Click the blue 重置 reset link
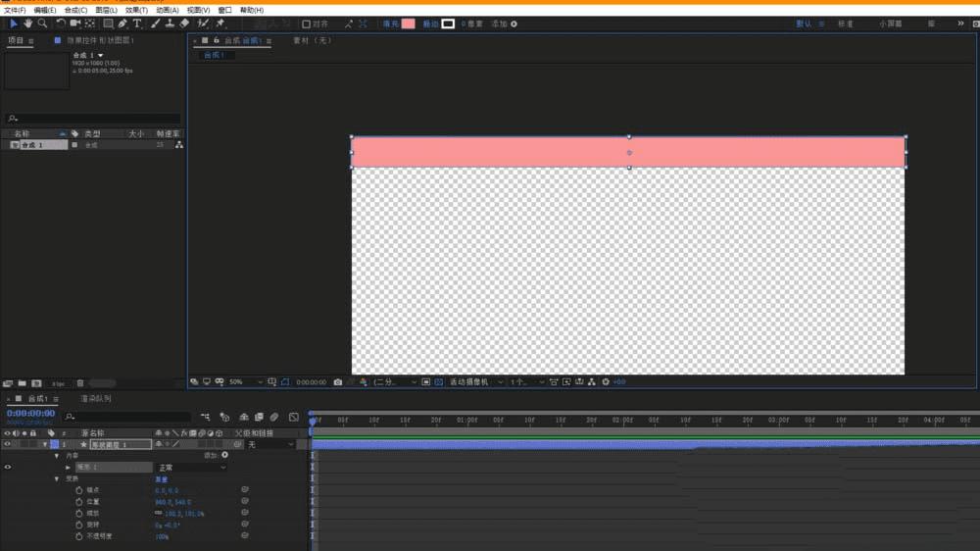 coord(162,479)
